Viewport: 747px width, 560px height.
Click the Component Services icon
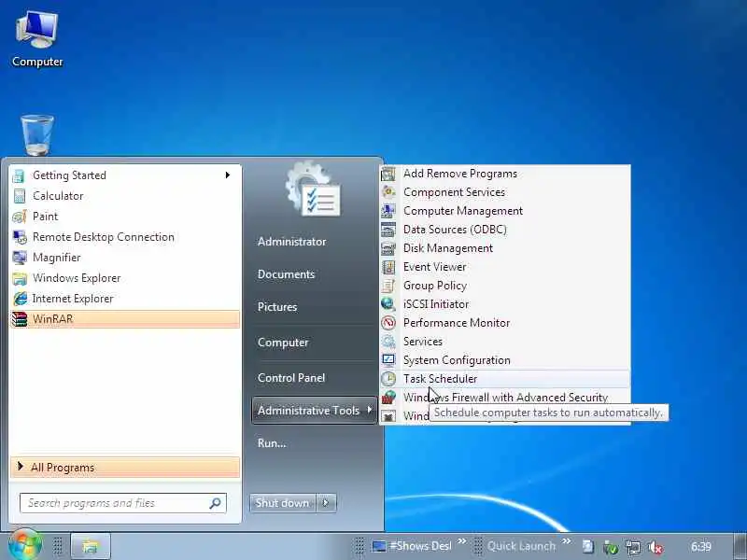(x=388, y=192)
